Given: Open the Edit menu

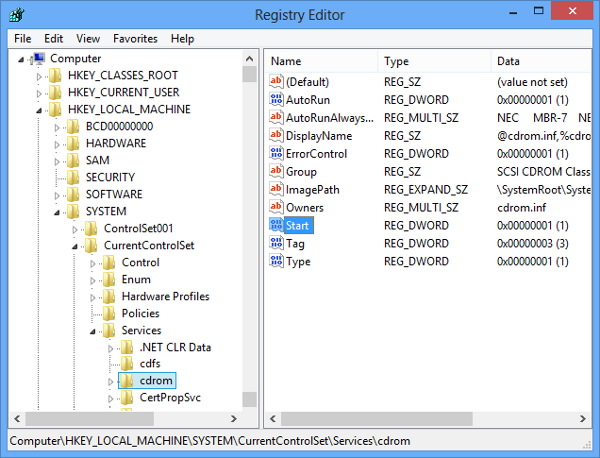Looking at the screenshot, I should pyautogui.click(x=54, y=39).
